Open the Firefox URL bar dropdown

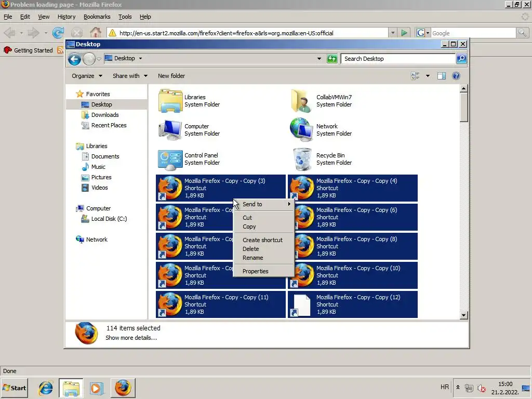tap(393, 33)
